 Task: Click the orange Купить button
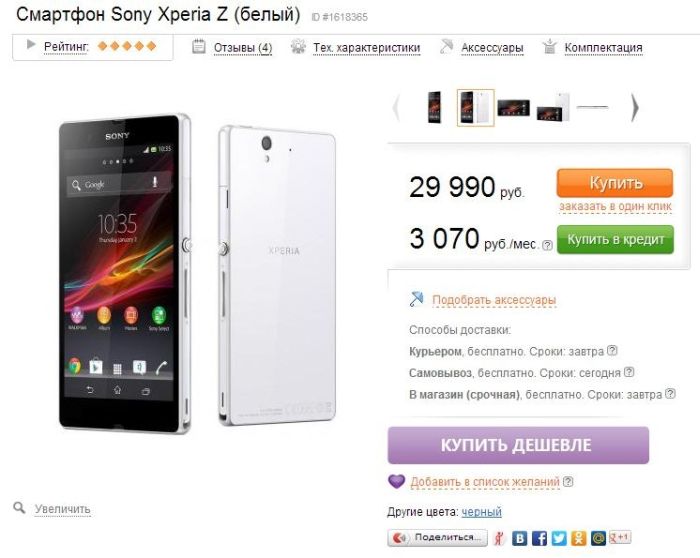coord(615,183)
